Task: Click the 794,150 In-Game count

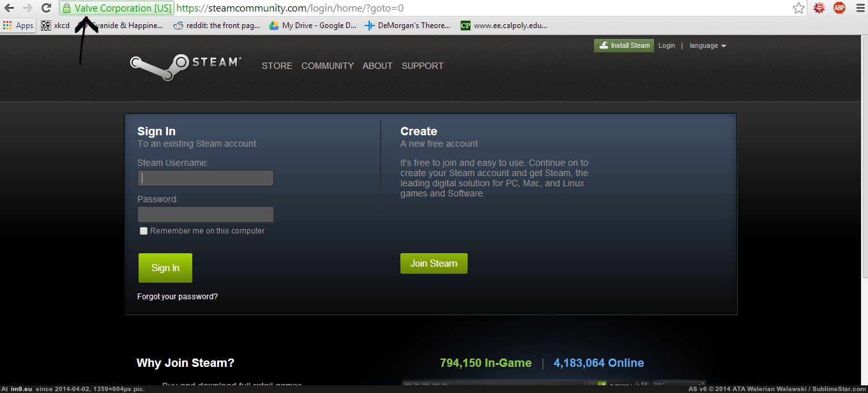Action: [x=485, y=363]
